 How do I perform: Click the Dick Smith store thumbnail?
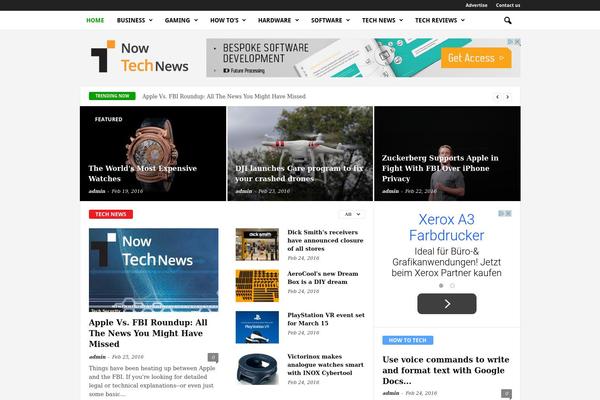point(257,244)
